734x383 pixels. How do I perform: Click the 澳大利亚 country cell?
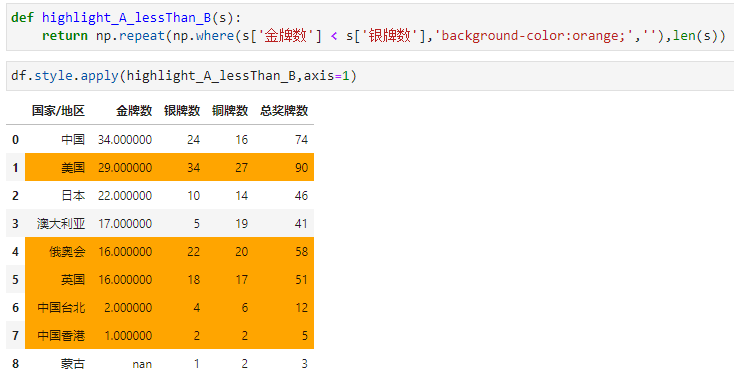pos(61,224)
